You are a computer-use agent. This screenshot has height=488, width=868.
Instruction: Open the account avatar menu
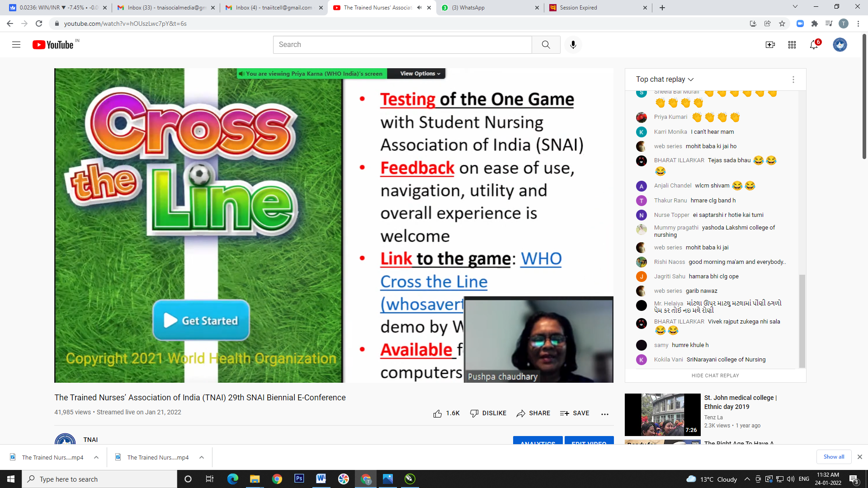click(x=840, y=45)
